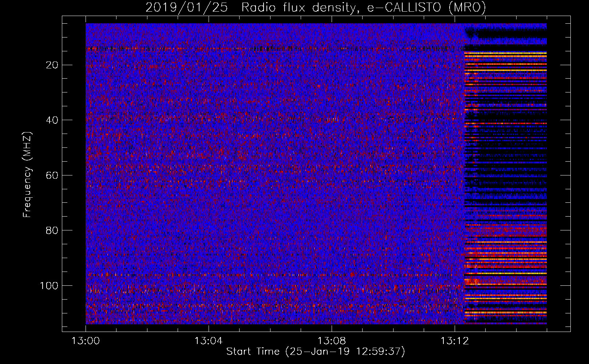The image size is (589, 364).
Task: Click the 20 MHz frequency tick label
Action: [x=52, y=65]
